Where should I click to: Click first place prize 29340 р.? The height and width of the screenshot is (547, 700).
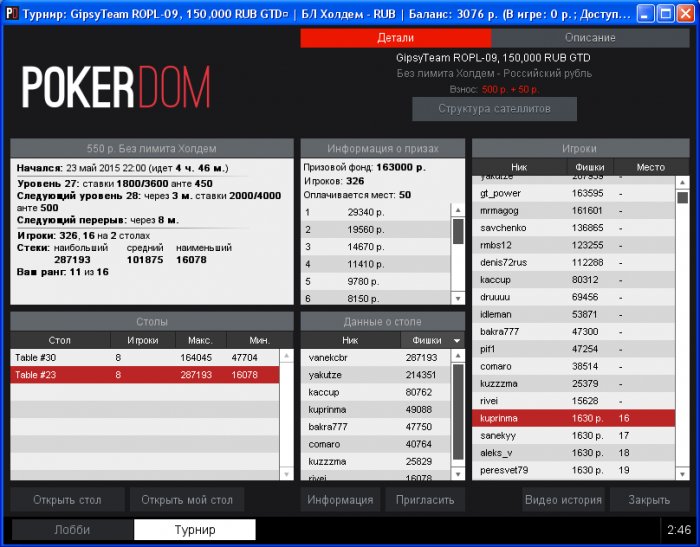(x=376, y=212)
